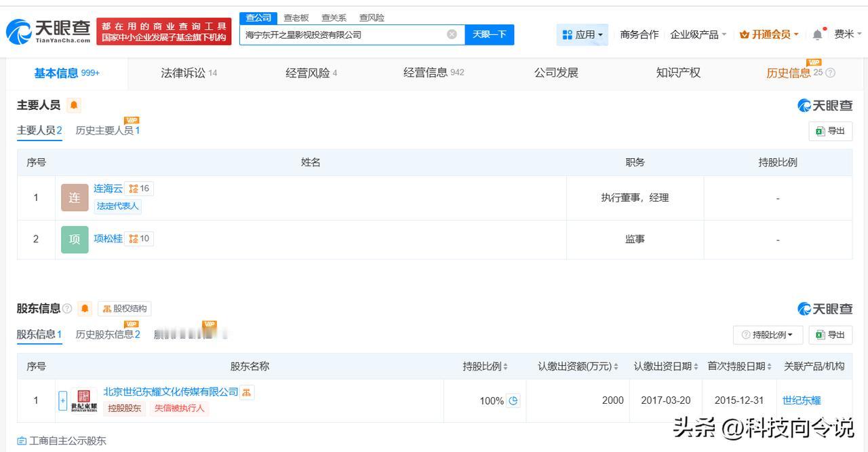868x452 pixels.
Task: Open relation count badge 10 for 项松桂
Action: coord(139,238)
